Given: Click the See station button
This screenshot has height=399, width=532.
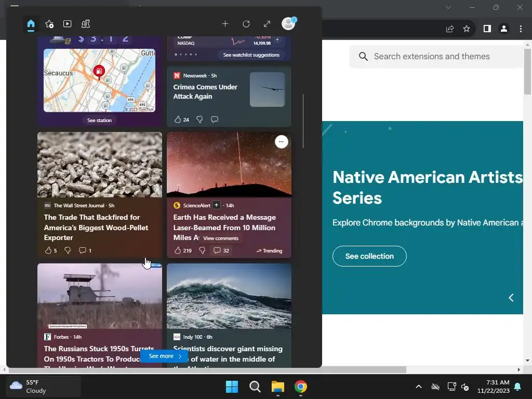Looking at the screenshot, I should (99, 120).
